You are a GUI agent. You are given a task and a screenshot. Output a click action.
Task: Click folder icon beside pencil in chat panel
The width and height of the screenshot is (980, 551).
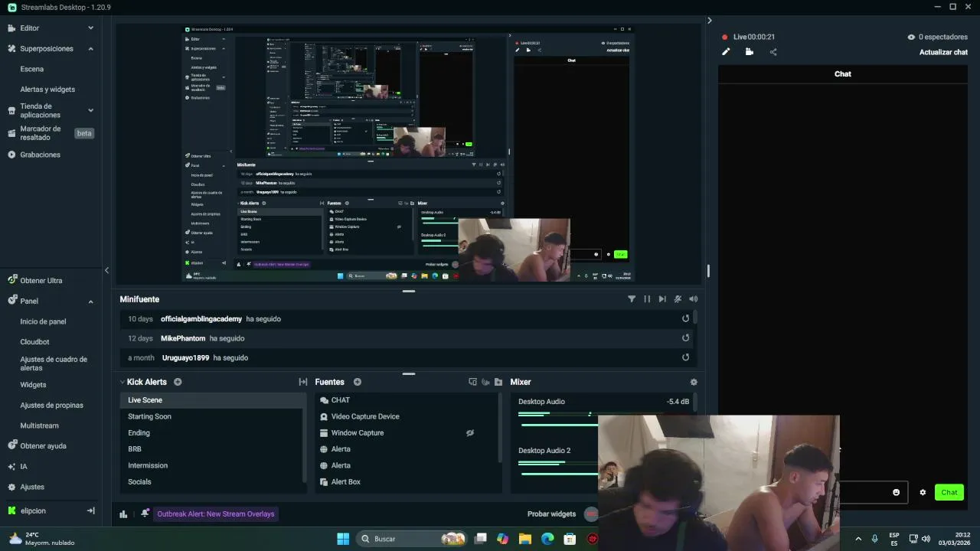749,52
